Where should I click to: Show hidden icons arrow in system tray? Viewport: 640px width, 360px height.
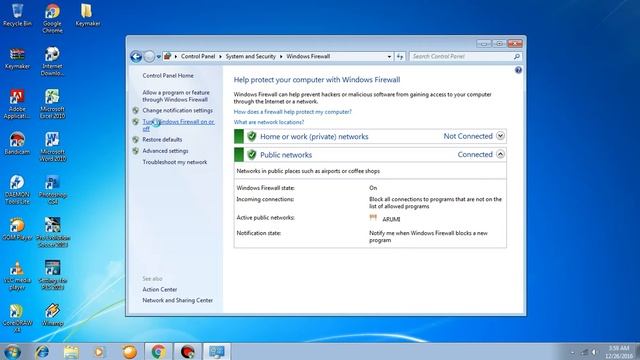(572, 352)
